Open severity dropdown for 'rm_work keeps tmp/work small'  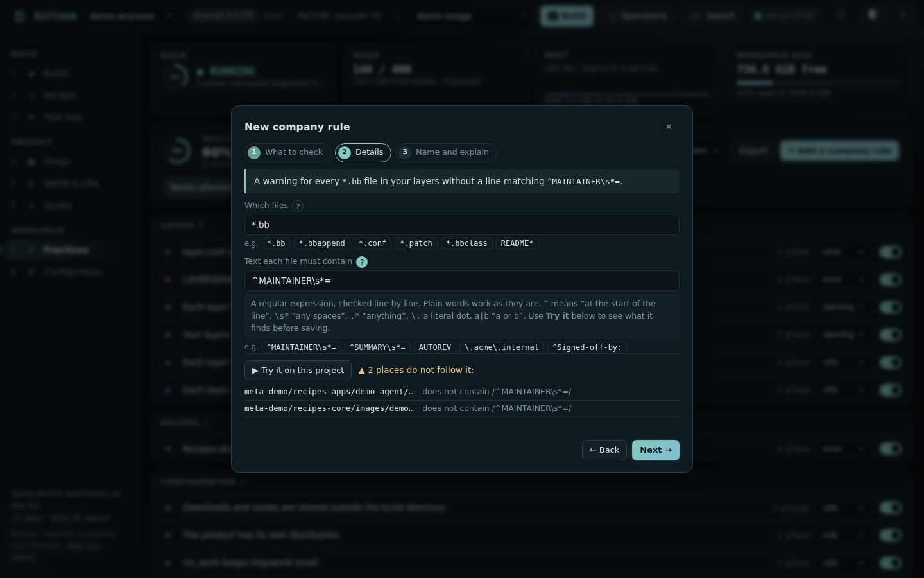843,563
